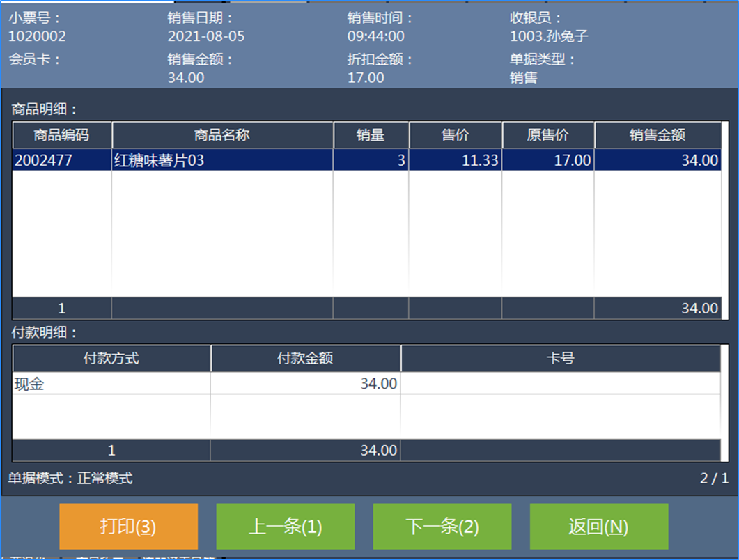Image resolution: width=739 pixels, height=560 pixels.
Task: Go to previous receipt with 上一条(1)
Action: 285,527
